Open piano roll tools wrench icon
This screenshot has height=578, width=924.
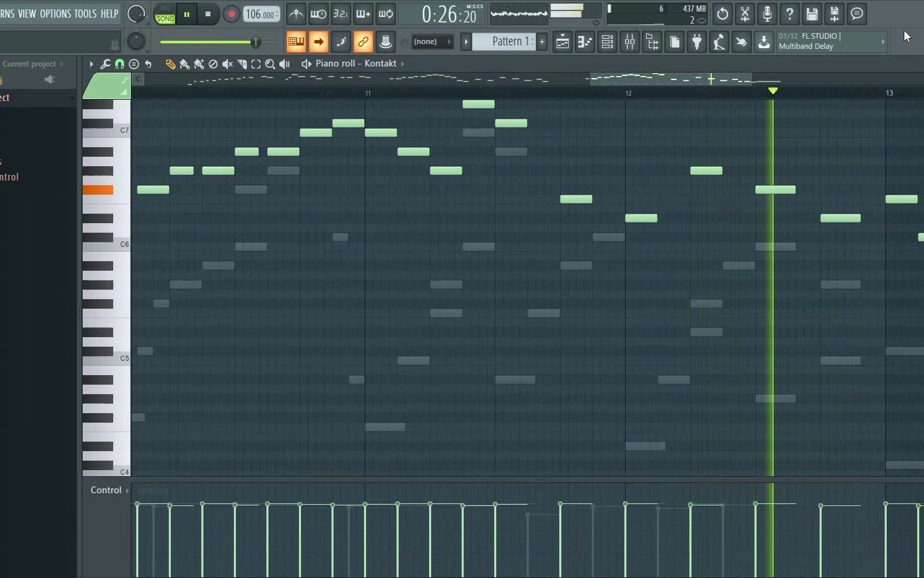point(105,64)
